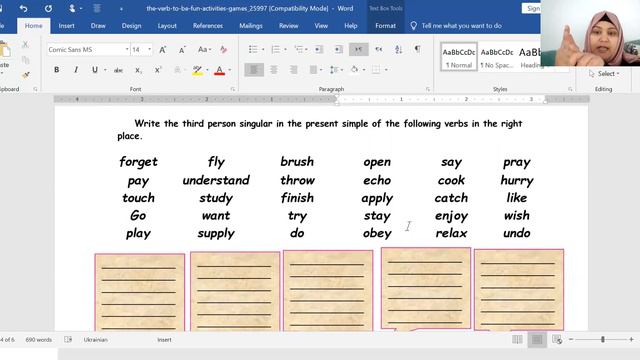Open the Design ribbon tab

(x=131, y=26)
